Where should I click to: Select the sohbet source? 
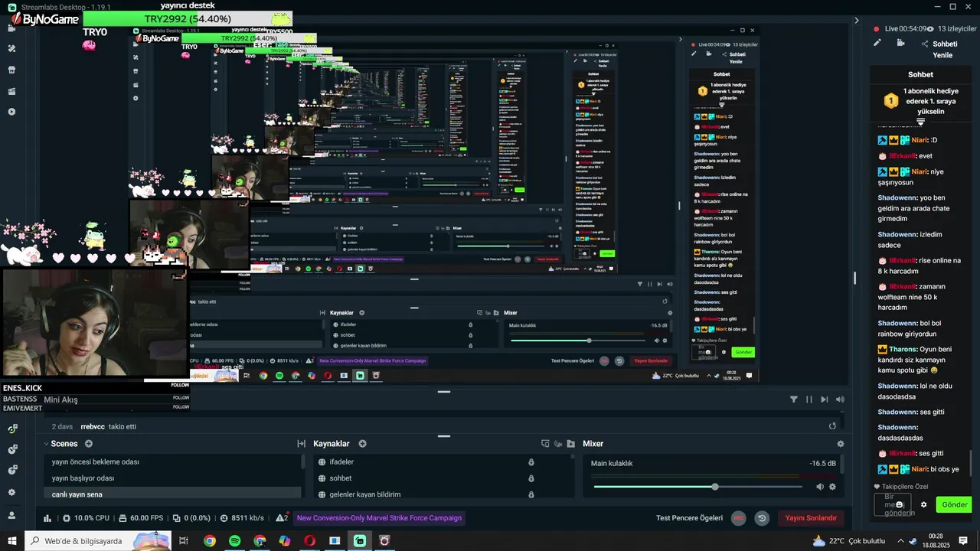tap(341, 478)
